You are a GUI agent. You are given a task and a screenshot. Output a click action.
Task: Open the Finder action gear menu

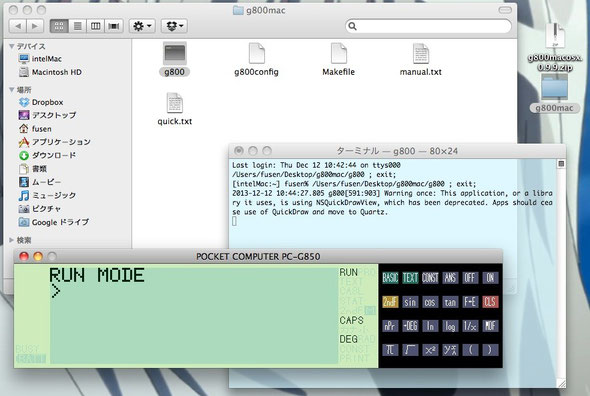pos(142,26)
